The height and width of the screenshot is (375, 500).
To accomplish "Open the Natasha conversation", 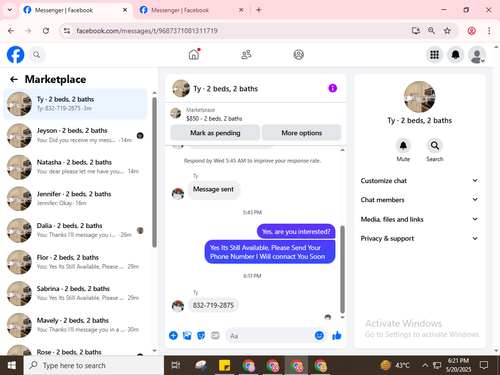I will [75, 167].
